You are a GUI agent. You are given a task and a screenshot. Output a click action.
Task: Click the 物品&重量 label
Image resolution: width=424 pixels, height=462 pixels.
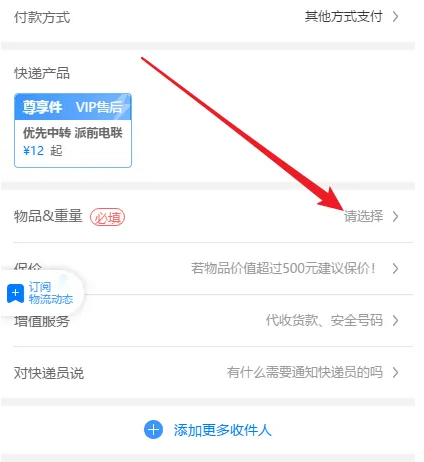pyautogui.click(x=48, y=216)
